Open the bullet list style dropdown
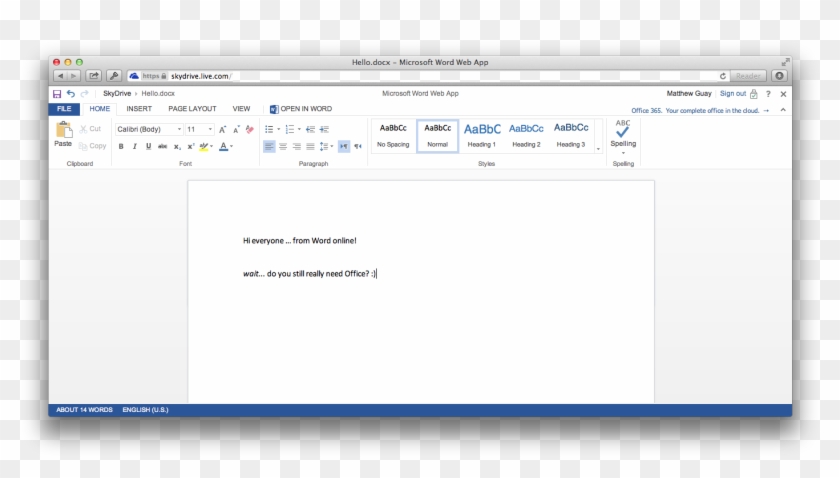Screen dimensions: 840x478 (x=279, y=129)
